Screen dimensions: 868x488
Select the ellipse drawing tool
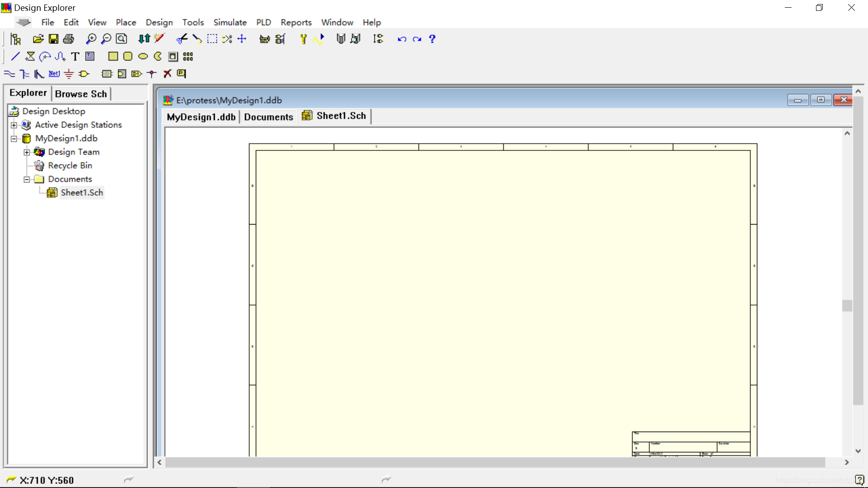click(143, 56)
